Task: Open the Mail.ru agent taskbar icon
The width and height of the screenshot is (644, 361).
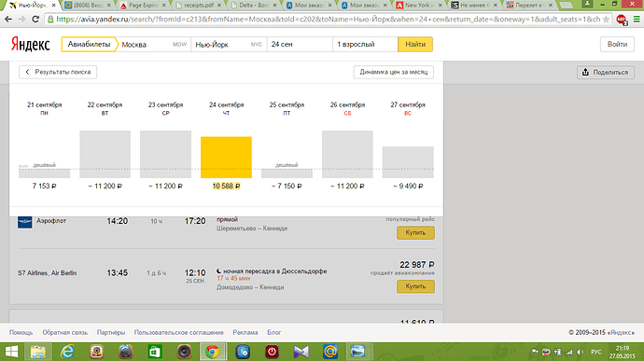Action: [x=330, y=352]
